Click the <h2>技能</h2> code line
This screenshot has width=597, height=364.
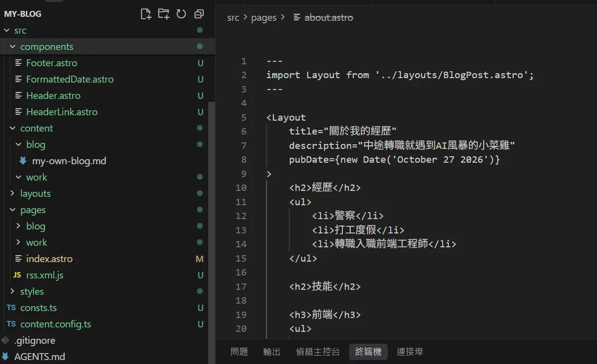[325, 286]
